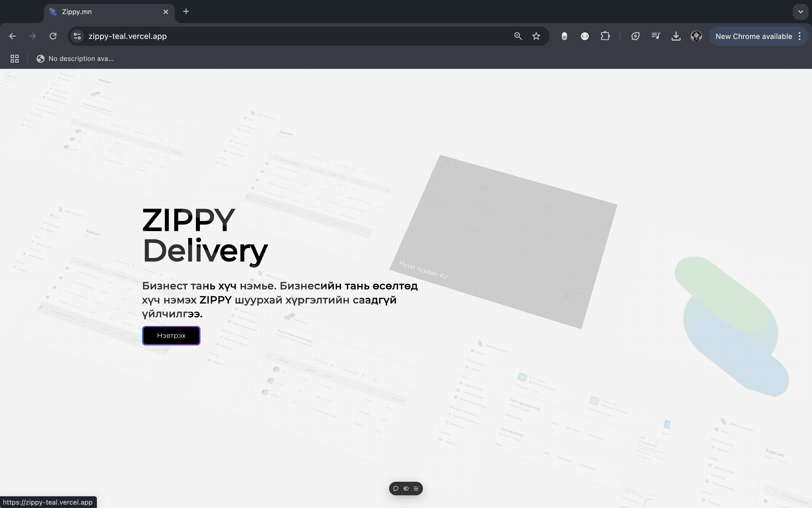Click the Бизнест тань хүч нэмье paragraph

click(280, 300)
